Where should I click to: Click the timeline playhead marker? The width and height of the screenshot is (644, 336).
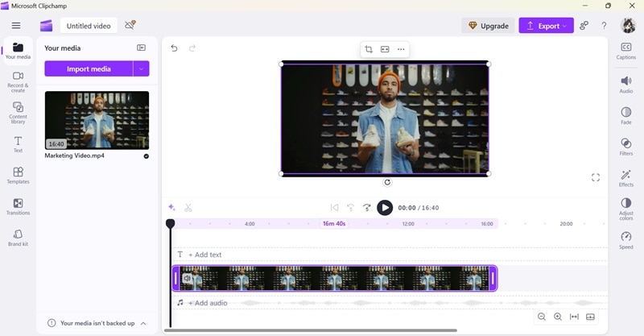point(171,223)
